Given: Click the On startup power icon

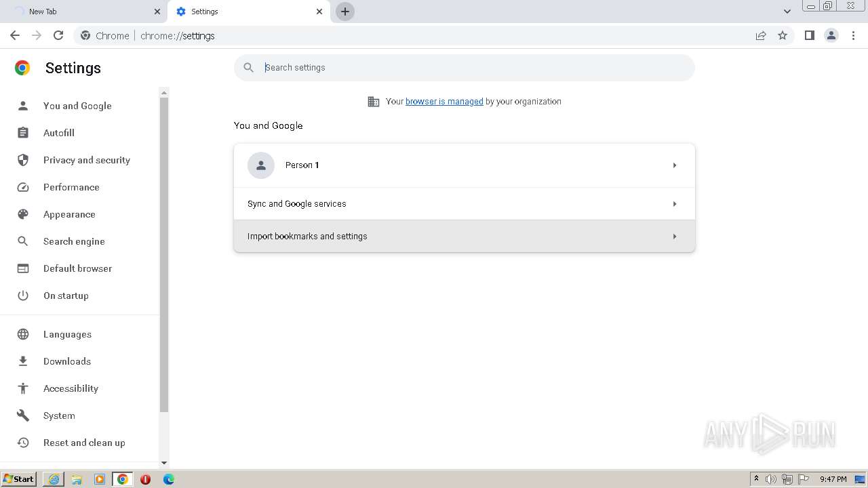Looking at the screenshot, I should tap(23, 296).
